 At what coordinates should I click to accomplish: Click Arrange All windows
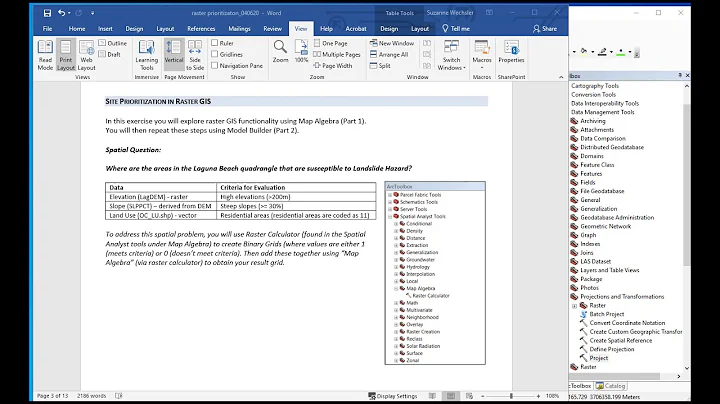pos(389,54)
